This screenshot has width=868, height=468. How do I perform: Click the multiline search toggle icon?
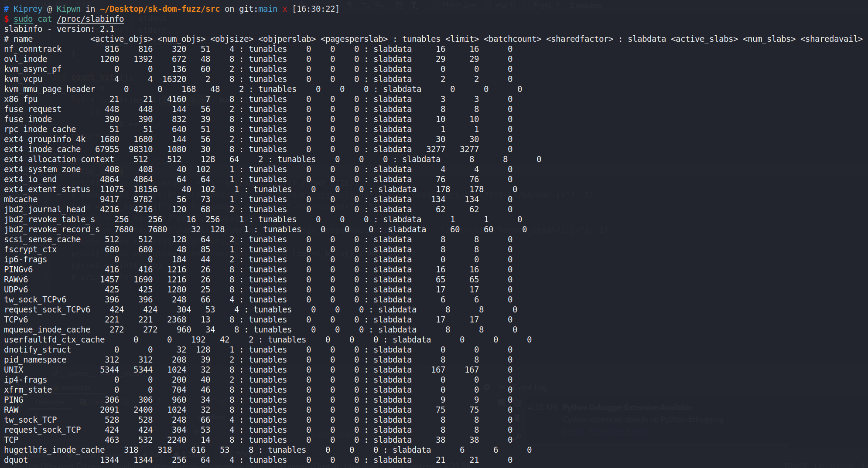point(400,5)
